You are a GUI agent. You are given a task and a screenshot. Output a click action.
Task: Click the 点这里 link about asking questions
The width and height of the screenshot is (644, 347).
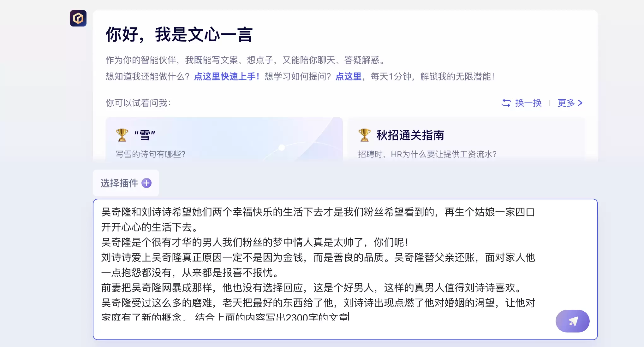pos(348,76)
